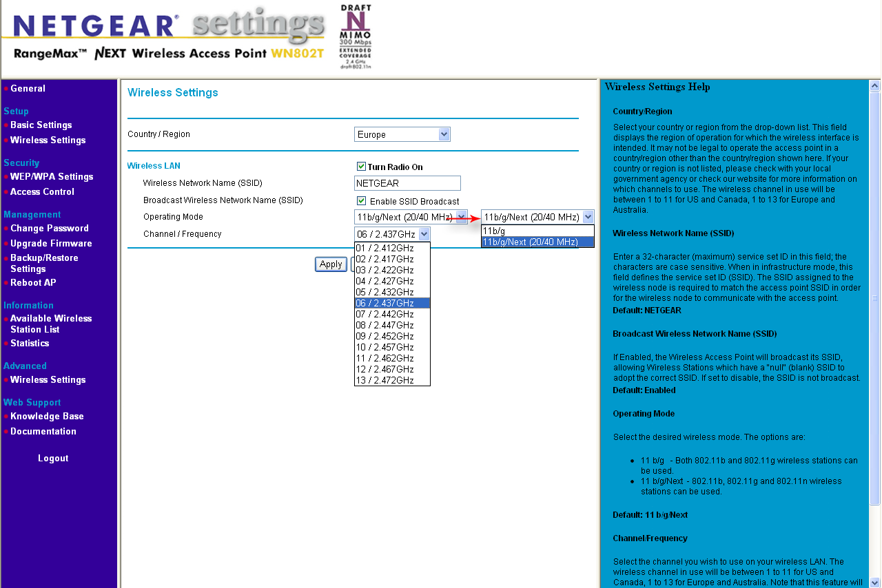Open Available Wireless Station List

51,324
